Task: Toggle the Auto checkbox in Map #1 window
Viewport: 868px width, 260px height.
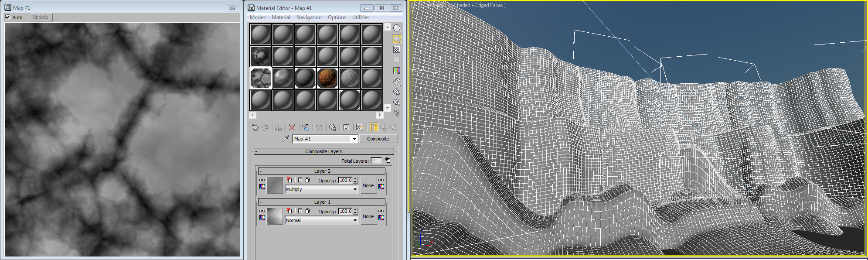Action: tap(7, 17)
